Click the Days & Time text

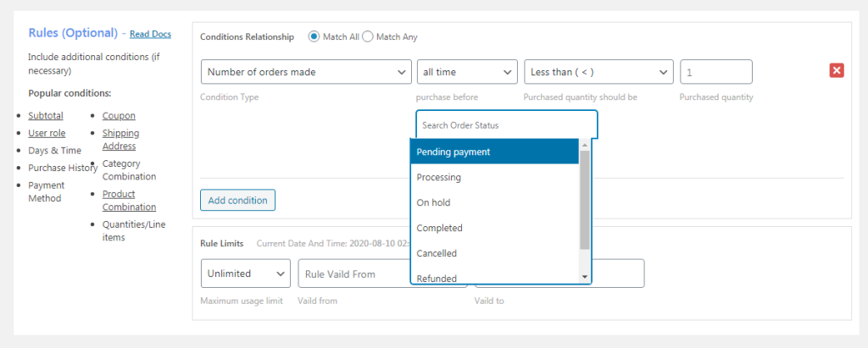coord(55,151)
